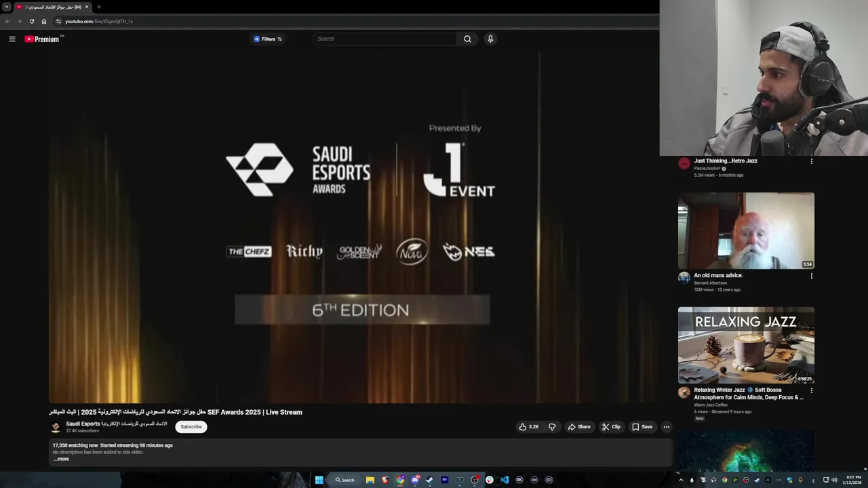This screenshot has width=868, height=488.
Task: Close the SEF Awards YouTube tab
Action: 87,7
